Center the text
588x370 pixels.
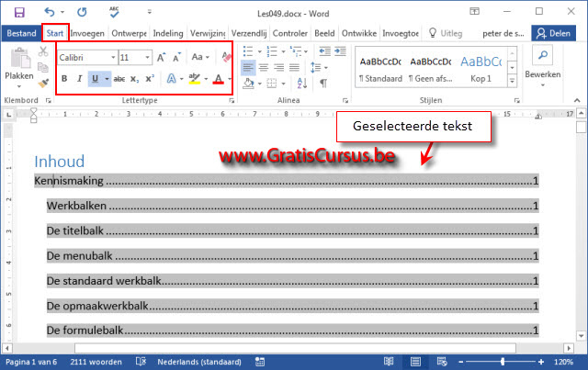coord(264,67)
